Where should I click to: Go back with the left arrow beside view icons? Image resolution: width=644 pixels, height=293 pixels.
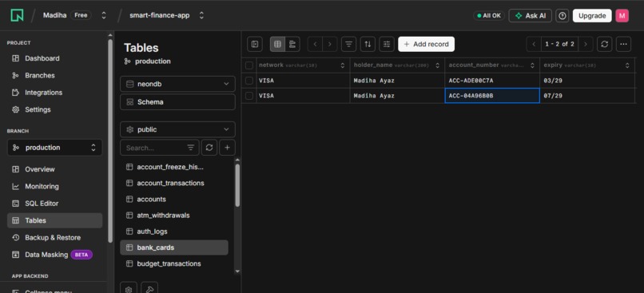point(315,45)
